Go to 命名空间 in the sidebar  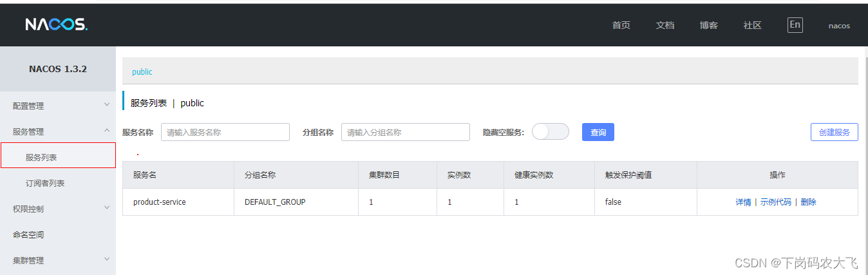pos(28,234)
